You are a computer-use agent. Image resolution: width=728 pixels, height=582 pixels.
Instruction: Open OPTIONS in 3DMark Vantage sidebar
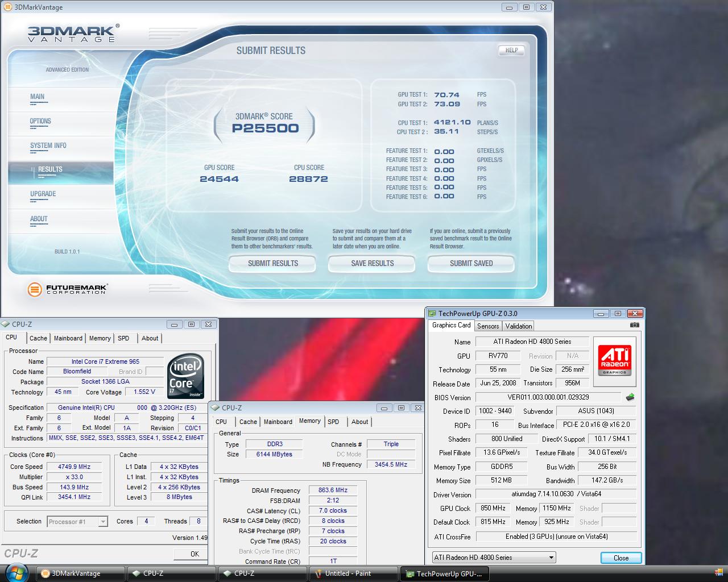(40, 121)
